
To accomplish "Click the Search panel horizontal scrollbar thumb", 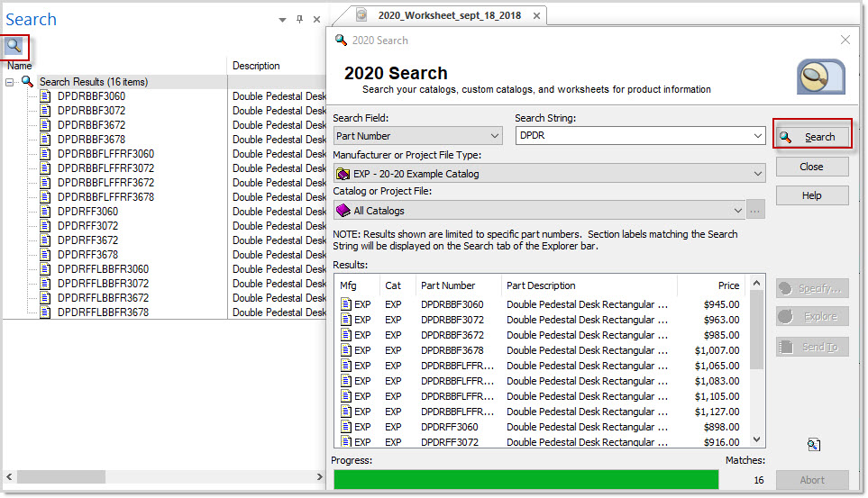I will tap(61, 476).
